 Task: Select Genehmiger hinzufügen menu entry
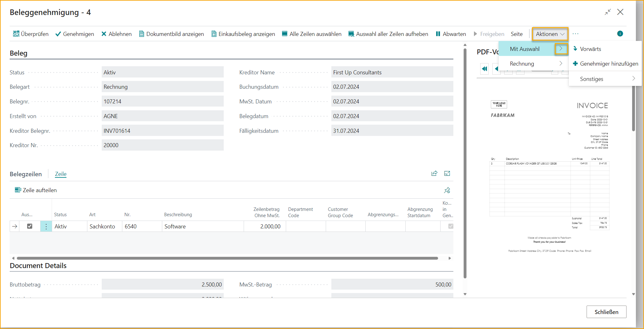pos(608,64)
